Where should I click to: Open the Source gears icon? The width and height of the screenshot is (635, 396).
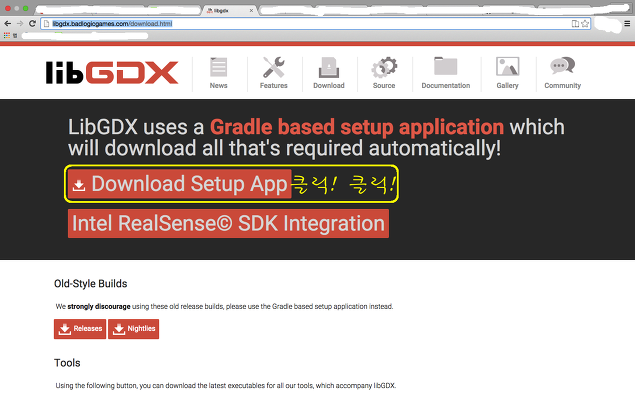click(x=384, y=67)
